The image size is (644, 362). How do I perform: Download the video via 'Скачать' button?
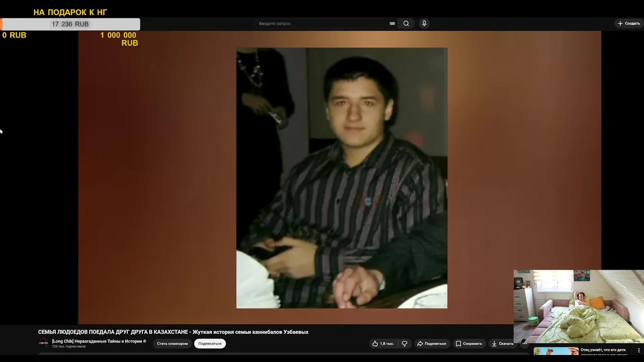[503, 344]
